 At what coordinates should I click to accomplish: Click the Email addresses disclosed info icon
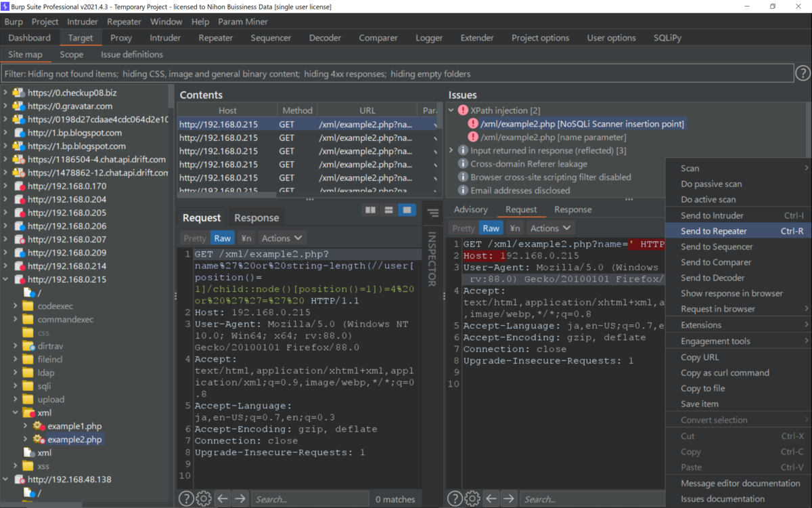coord(463,190)
